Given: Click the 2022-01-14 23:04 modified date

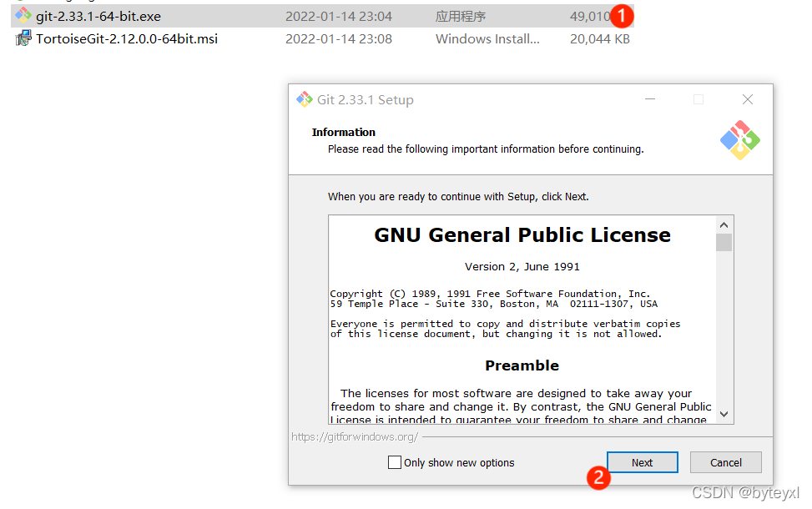Looking at the screenshot, I should pos(339,17).
